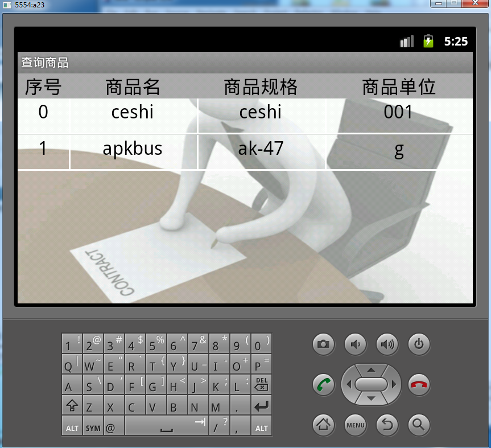Screen dimensions: 491x448
Task: Open the options with MENU button
Action: (356, 425)
